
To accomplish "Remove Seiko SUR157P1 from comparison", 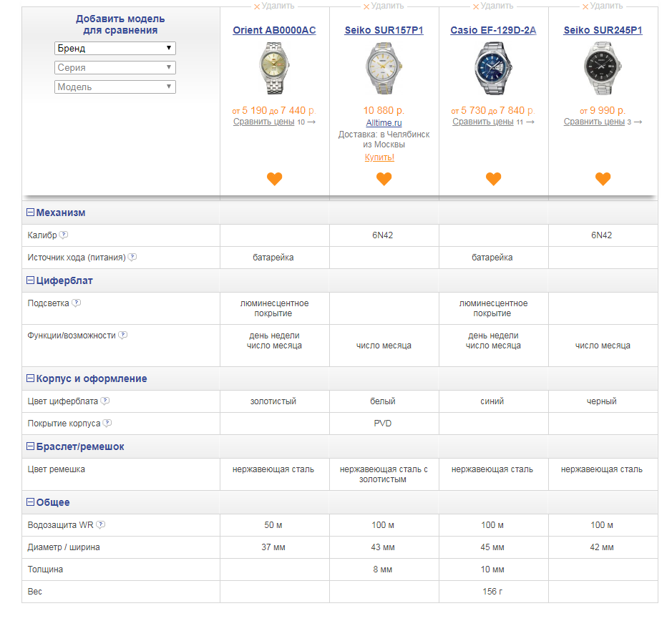I will 384,6.
